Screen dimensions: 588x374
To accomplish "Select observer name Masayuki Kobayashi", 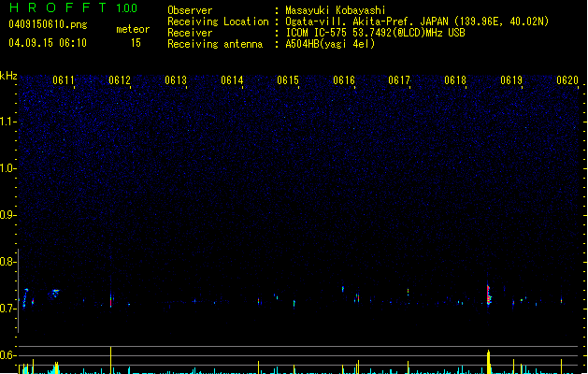I will point(336,10).
